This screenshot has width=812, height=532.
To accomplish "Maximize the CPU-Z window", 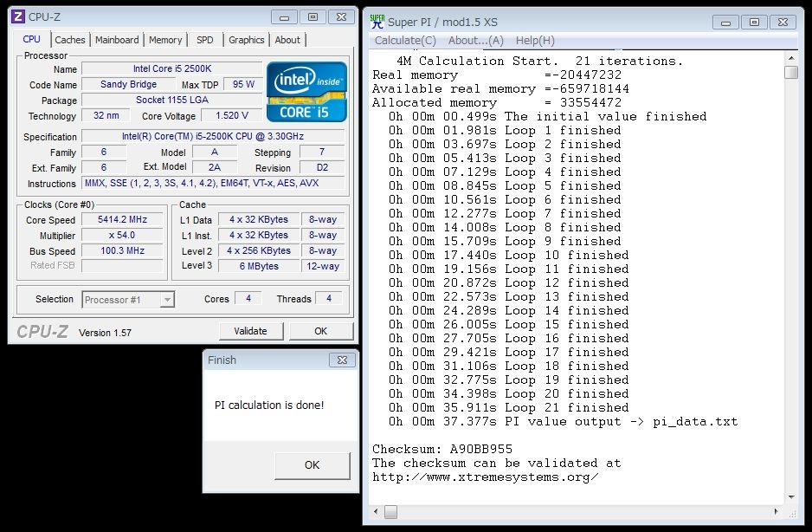I will coord(313,17).
